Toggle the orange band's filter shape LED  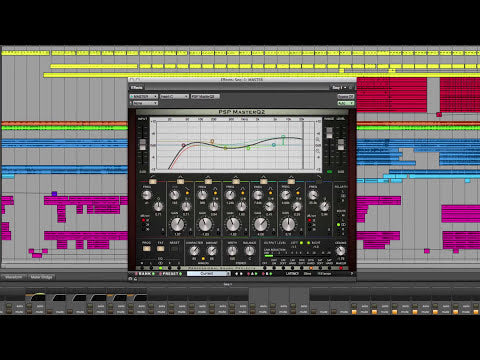[x=187, y=193]
